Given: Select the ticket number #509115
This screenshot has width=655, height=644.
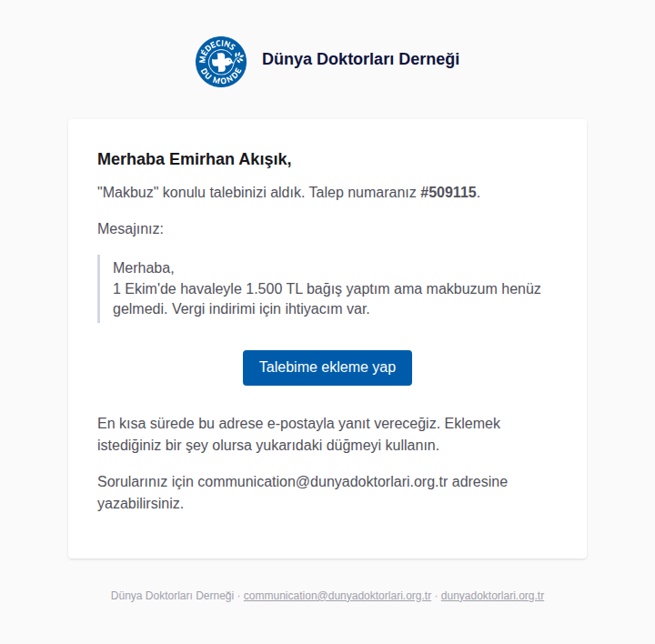Looking at the screenshot, I should [x=448, y=193].
